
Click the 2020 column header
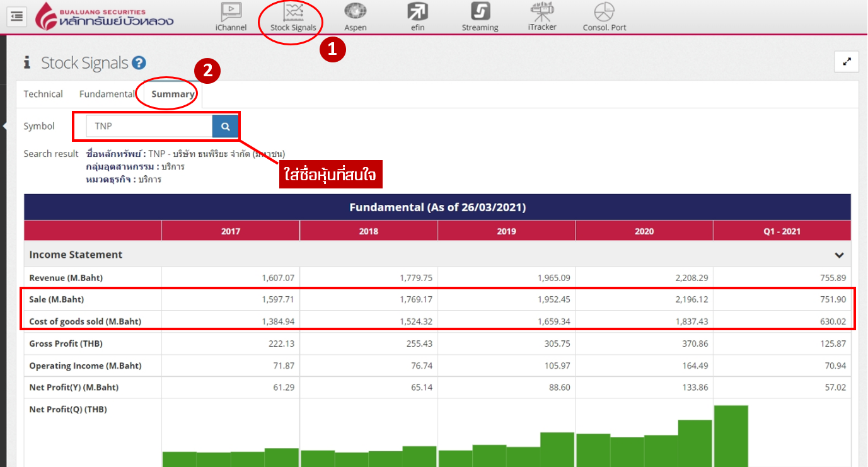644,231
